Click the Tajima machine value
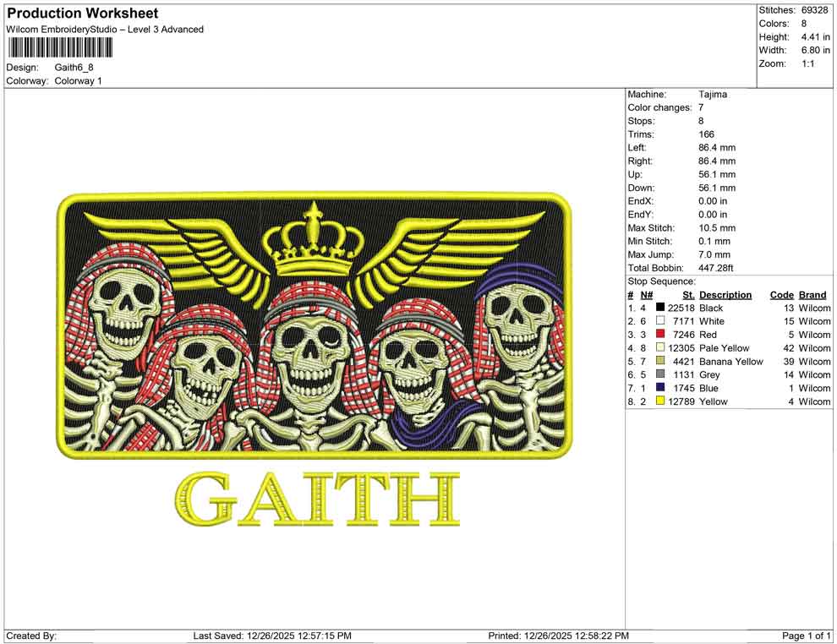The height and width of the screenshot is (644, 837). pyautogui.click(x=713, y=95)
